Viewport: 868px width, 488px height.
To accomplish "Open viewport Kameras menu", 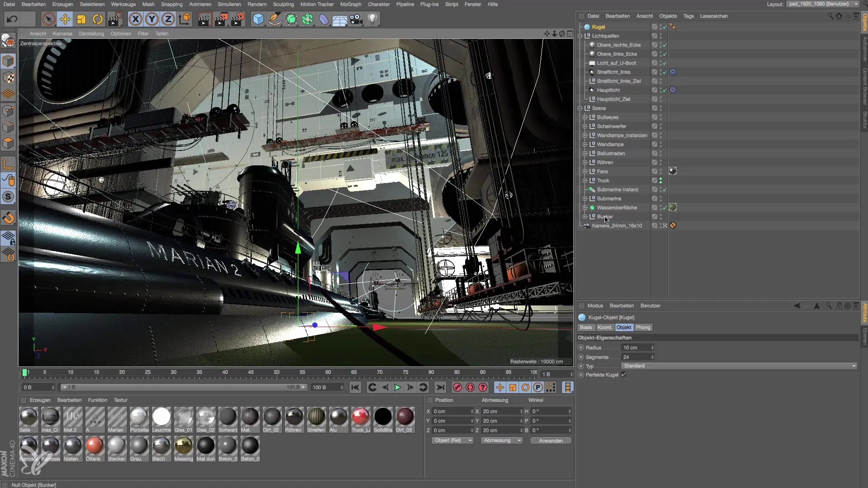I will click(62, 33).
